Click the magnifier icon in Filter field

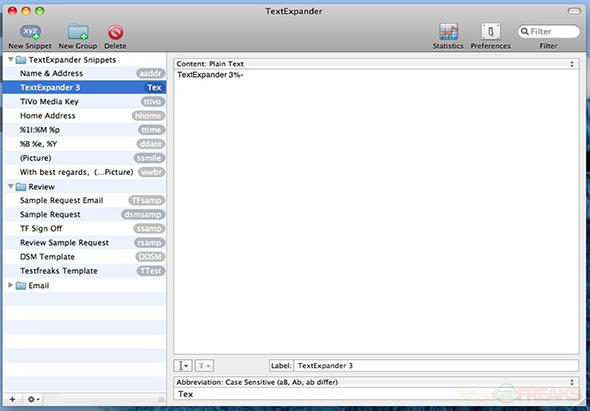tap(525, 32)
